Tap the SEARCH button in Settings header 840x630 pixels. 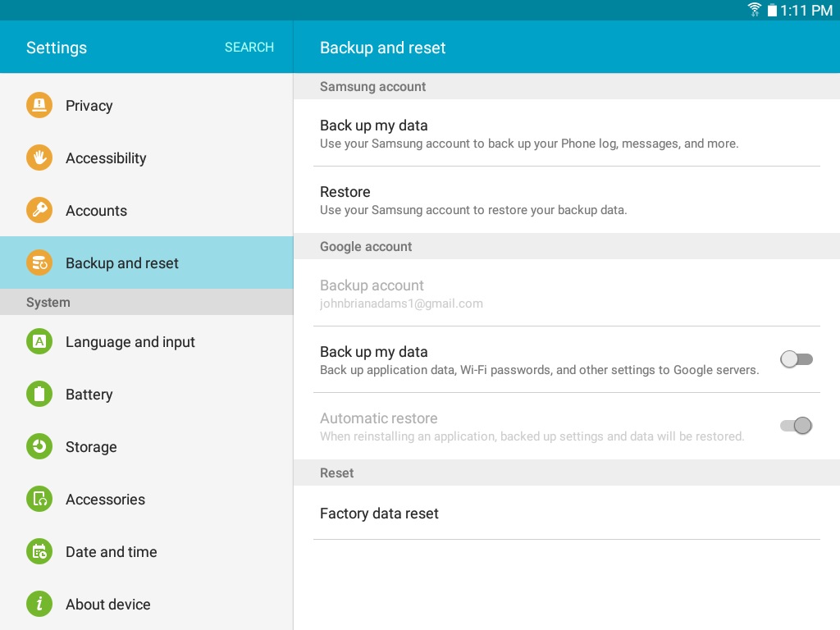click(x=249, y=47)
